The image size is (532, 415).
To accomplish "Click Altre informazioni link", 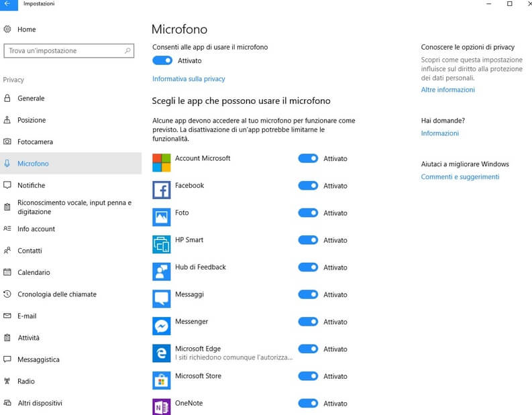I will (448, 90).
